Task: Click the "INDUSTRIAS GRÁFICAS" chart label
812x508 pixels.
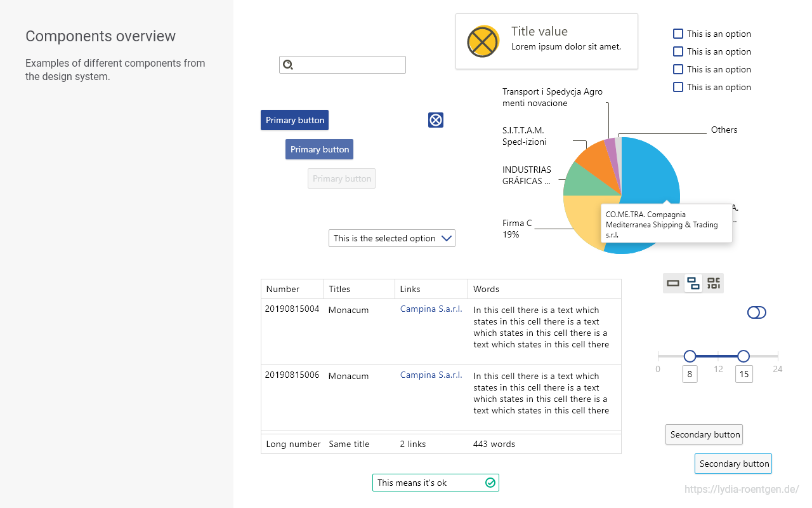Action: click(527, 175)
